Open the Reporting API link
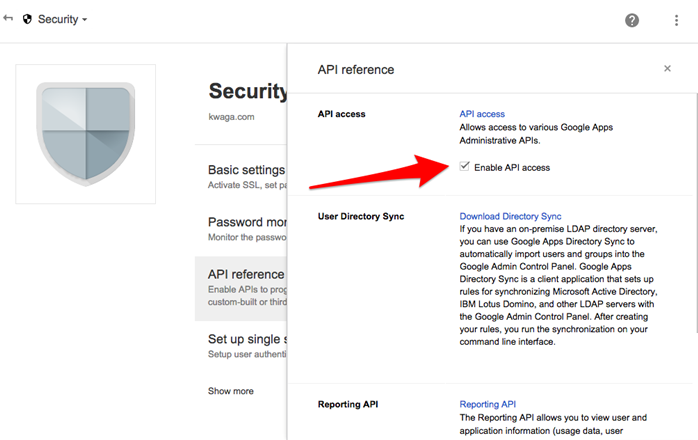The image size is (698, 440). coord(487,404)
